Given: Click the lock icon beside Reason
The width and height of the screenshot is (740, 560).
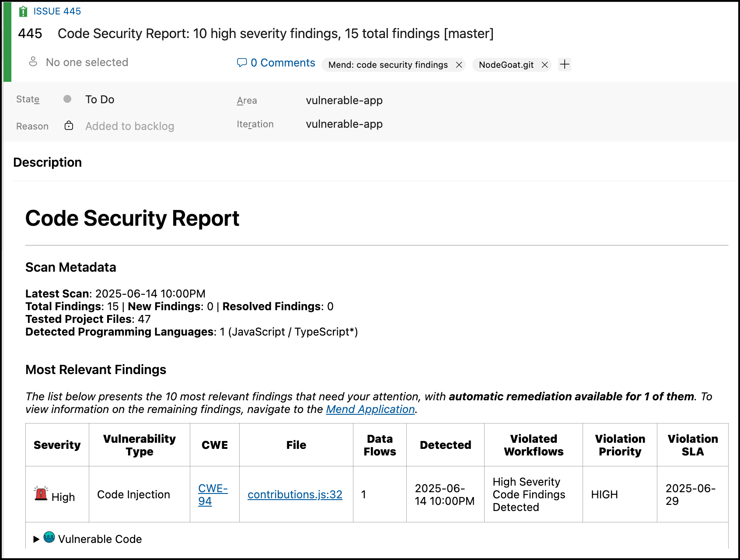Looking at the screenshot, I should point(69,126).
